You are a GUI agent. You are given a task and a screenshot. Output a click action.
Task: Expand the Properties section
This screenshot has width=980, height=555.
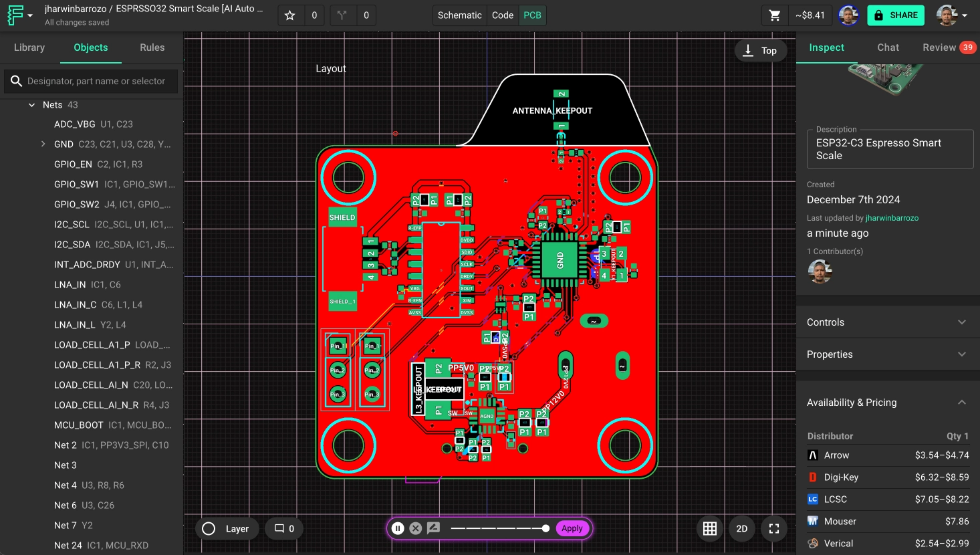pos(962,354)
